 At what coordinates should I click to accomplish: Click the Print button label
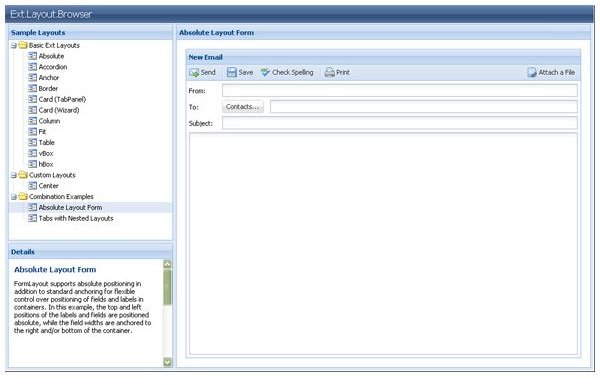tap(343, 72)
